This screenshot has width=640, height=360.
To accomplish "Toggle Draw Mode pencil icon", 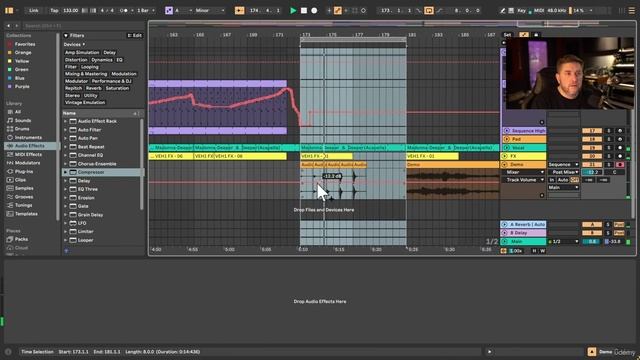I will [x=502, y=11].
